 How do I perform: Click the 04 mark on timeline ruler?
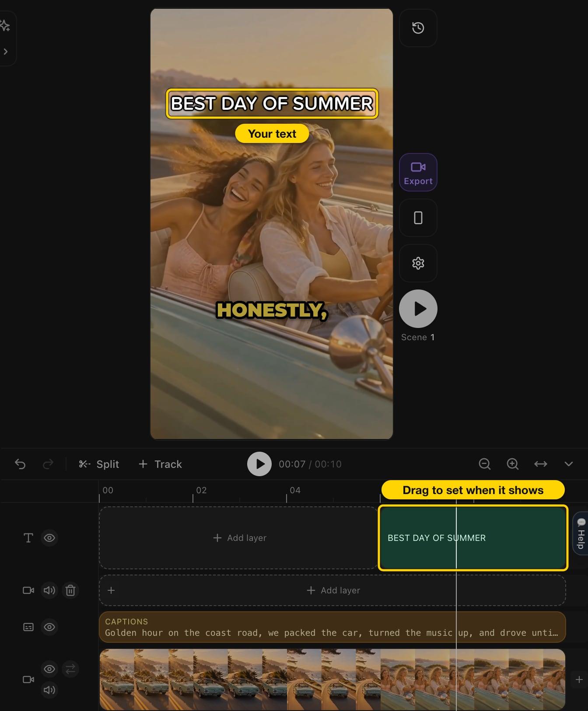coord(295,490)
